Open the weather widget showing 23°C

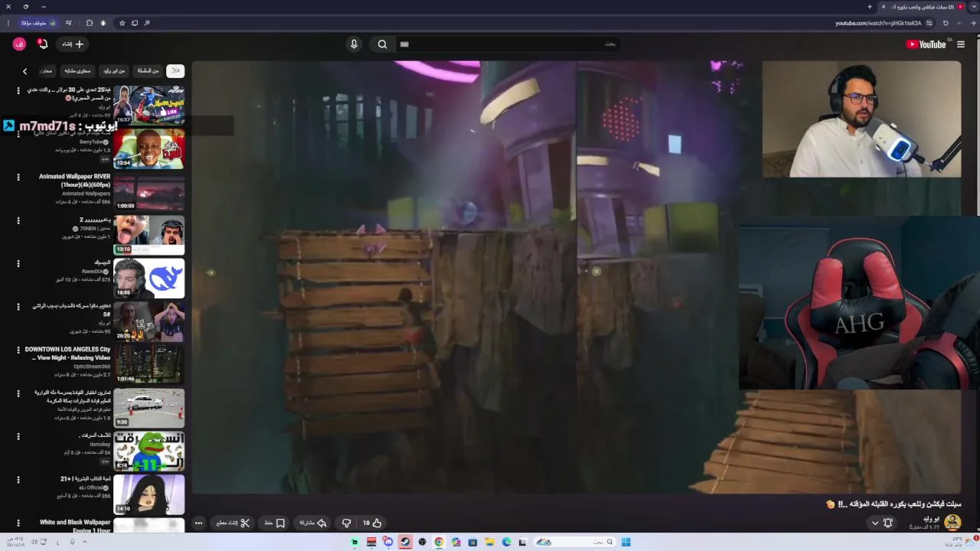coord(962,542)
